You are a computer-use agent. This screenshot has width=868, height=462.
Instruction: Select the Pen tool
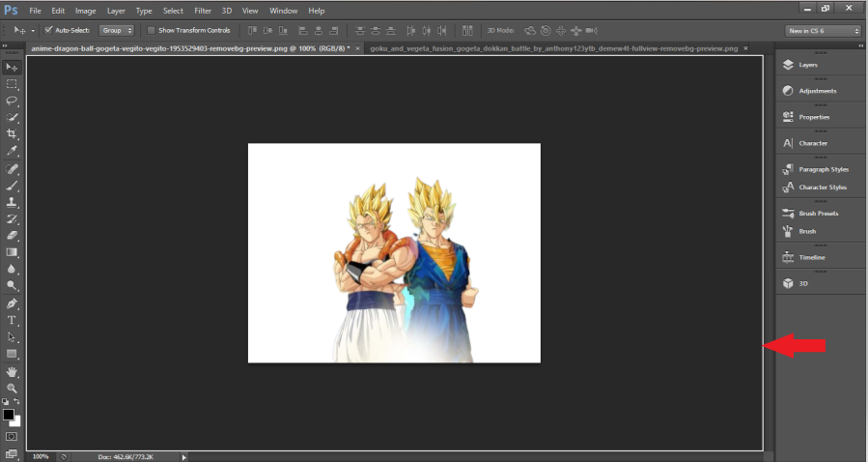[x=12, y=303]
